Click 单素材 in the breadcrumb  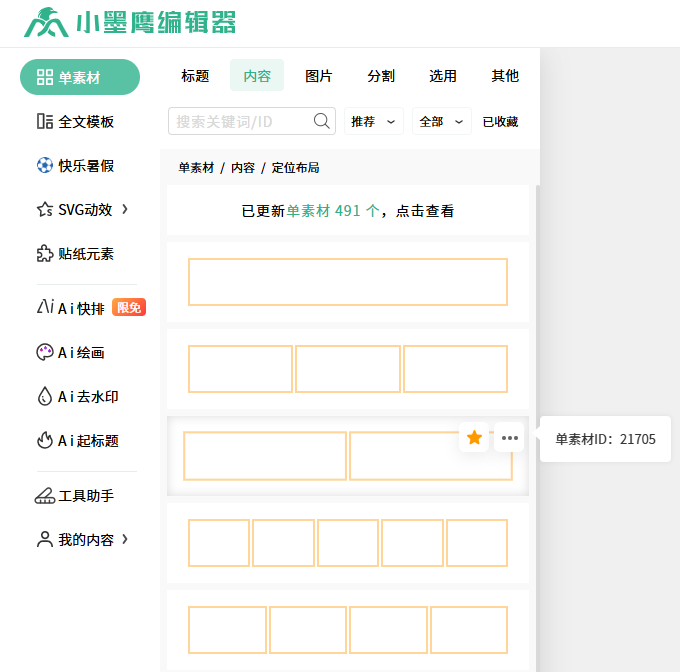pos(196,167)
